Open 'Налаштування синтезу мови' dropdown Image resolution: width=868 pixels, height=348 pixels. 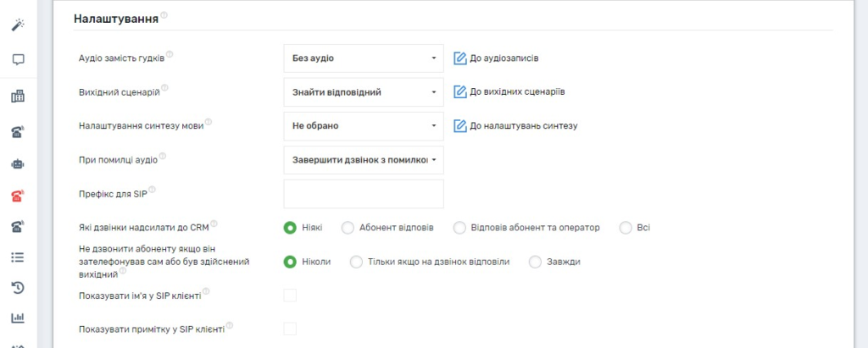(363, 126)
